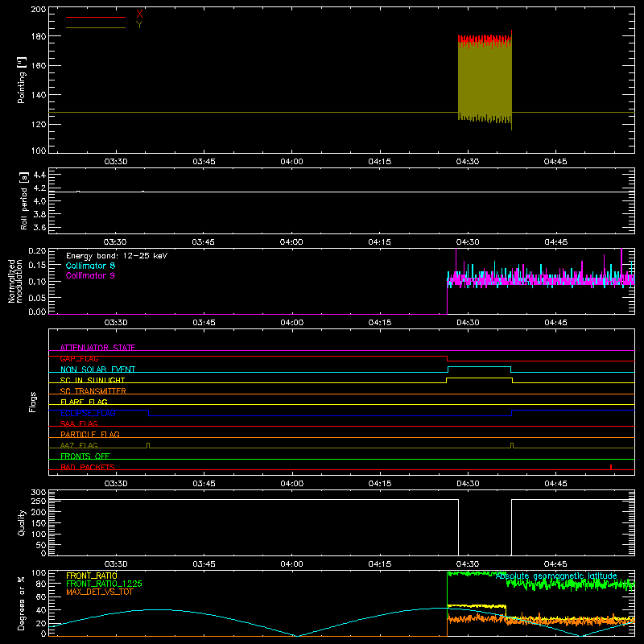This screenshot has height=644, width=644.
Task: Click the filled olive Y pointing block
Action: (x=485, y=80)
